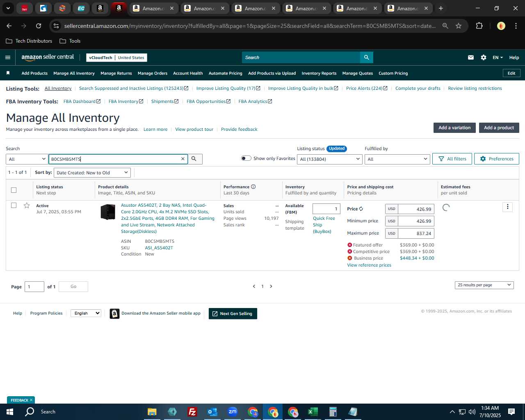The image size is (525, 420).
Task: Go to next results page arrow
Action: click(271, 286)
